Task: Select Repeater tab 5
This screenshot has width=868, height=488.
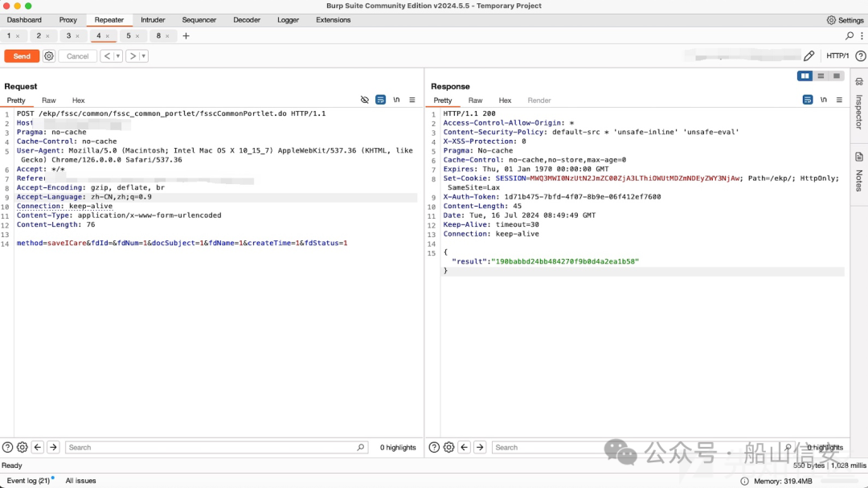Action: pos(129,36)
